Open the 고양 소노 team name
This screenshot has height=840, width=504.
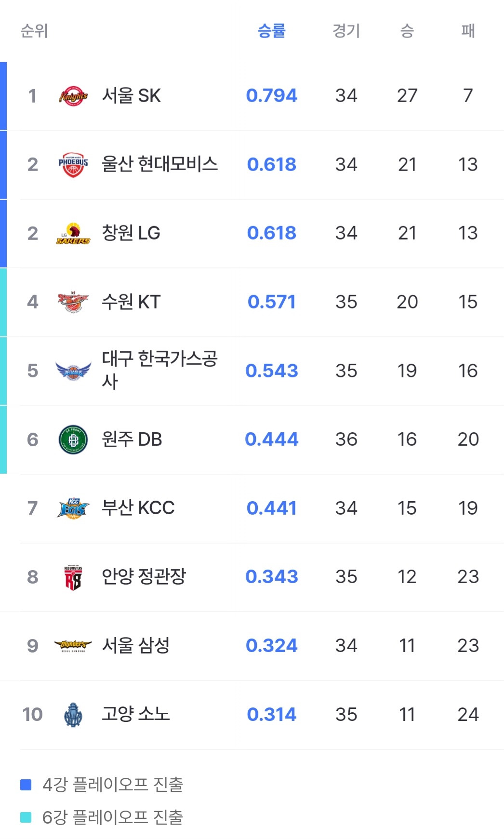coord(136,714)
